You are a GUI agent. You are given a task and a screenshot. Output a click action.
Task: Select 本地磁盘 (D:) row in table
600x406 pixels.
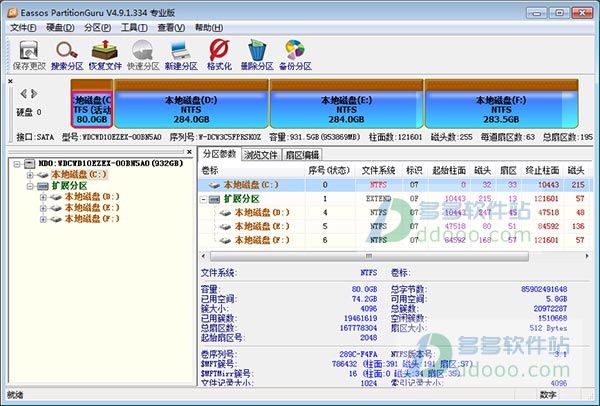[x=396, y=213]
